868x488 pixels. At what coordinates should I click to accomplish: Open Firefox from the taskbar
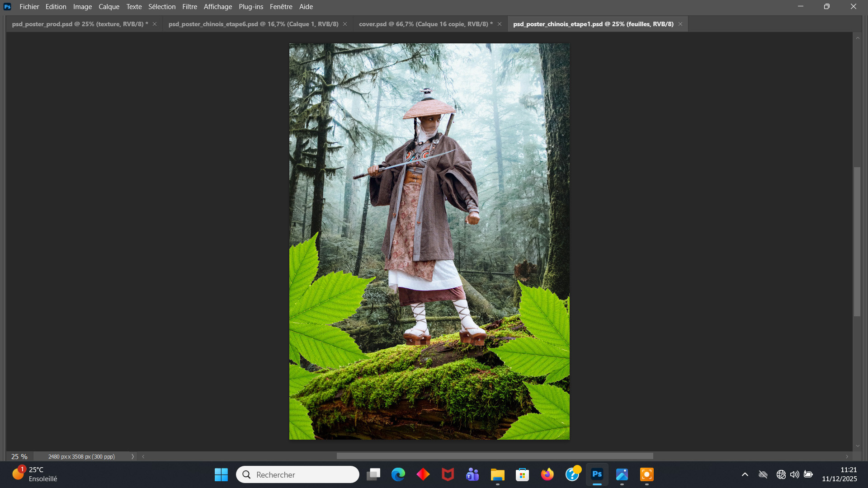tap(547, 474)
